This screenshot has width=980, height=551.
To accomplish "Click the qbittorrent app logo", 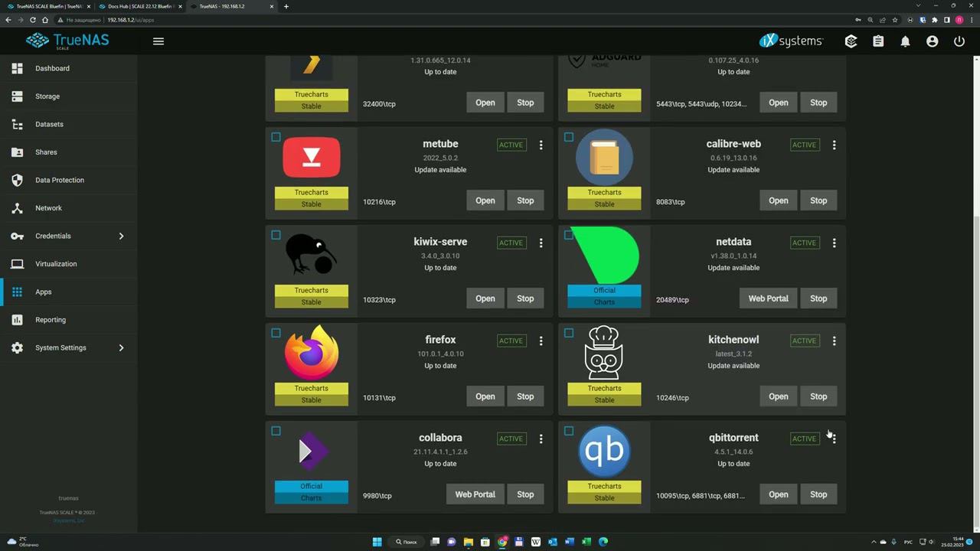I will click(604, 451).
